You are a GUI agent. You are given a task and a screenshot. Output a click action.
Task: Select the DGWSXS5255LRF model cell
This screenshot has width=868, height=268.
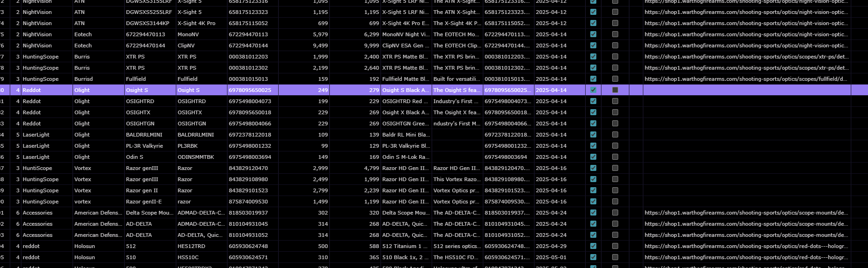(x=150, y=12)
